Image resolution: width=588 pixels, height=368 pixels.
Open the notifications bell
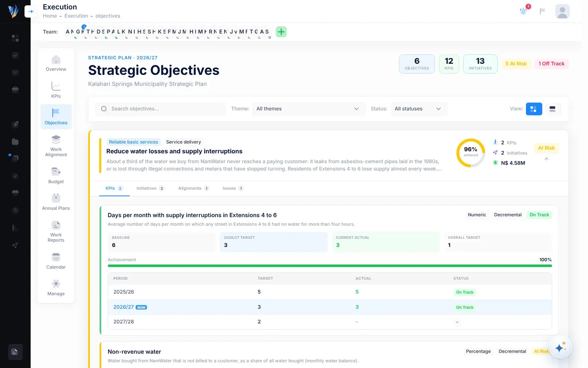click(523, 11)
